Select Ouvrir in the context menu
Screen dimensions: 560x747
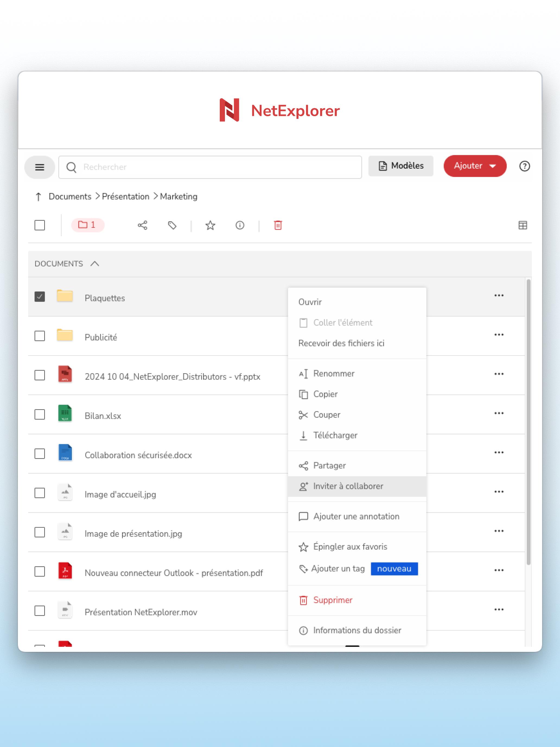(357, 302)
